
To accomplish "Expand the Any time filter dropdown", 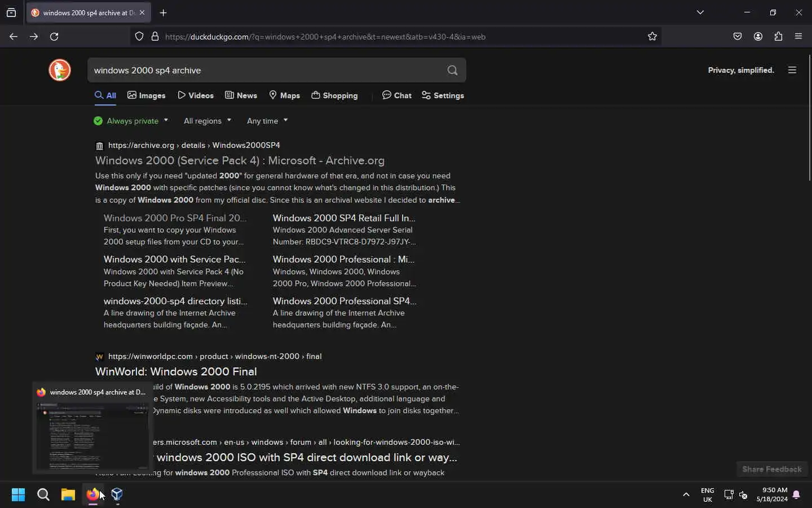I will tap(268, 121).
